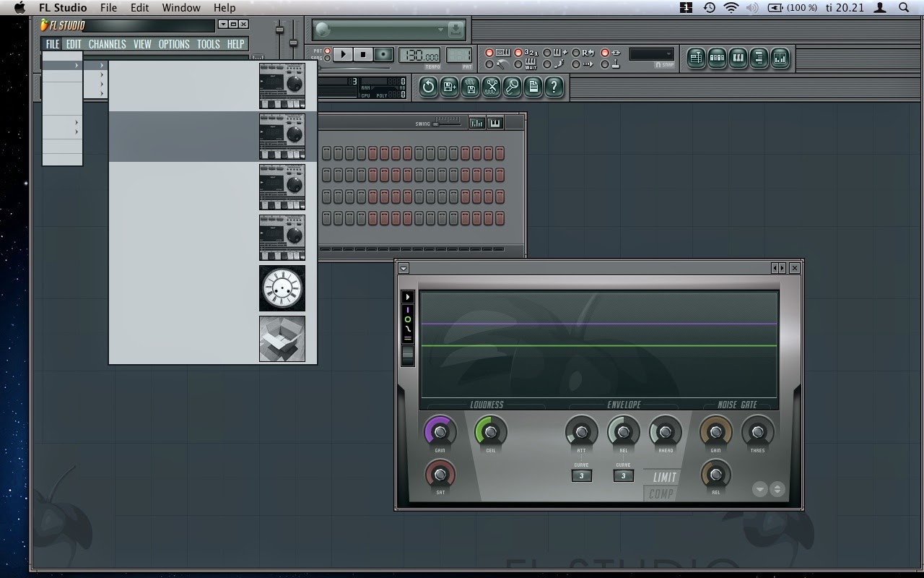Image resolution: width=924 pixels, height=578 pixels.
Task: Select previous preset arrow in limiter
Action: (x=776, y=268)
